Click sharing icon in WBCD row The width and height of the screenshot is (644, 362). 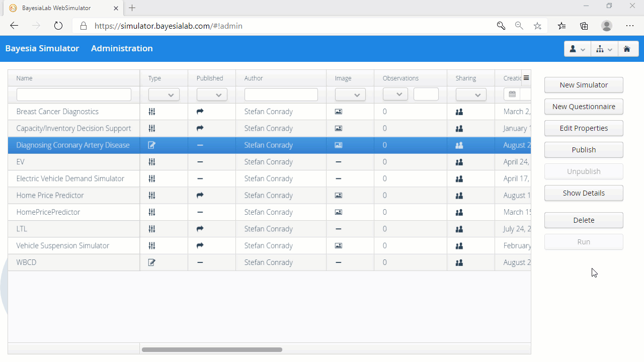pos(459,262)
